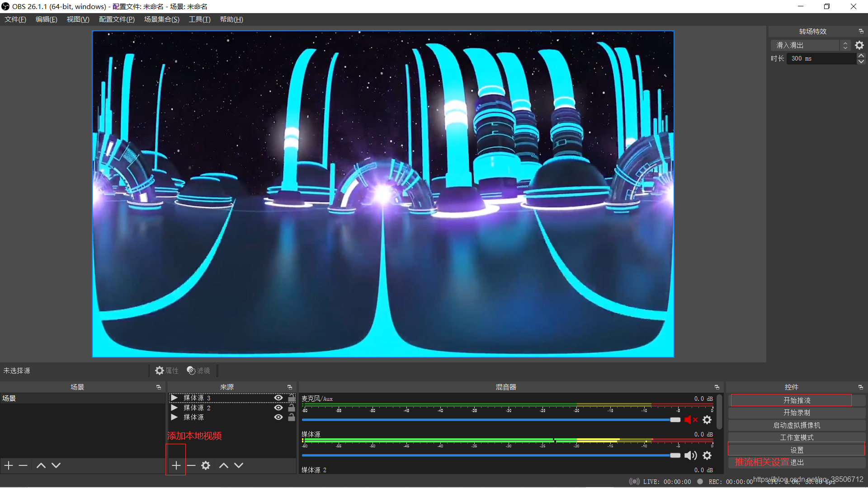Screen dimensions: 868x488
Task: Lock the 媒体源 source
Action: click(292, 418)
